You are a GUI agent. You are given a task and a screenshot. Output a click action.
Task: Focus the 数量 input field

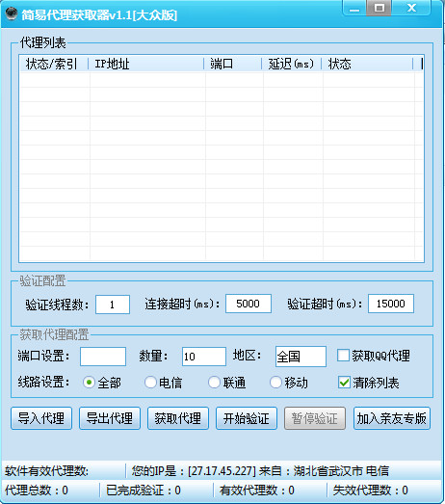coord(204,357)
